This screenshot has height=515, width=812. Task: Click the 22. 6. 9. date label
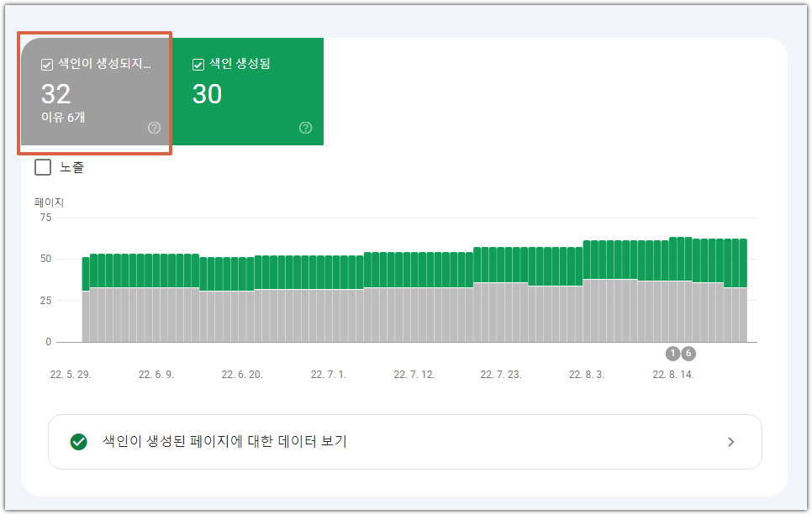pos(156,375)
